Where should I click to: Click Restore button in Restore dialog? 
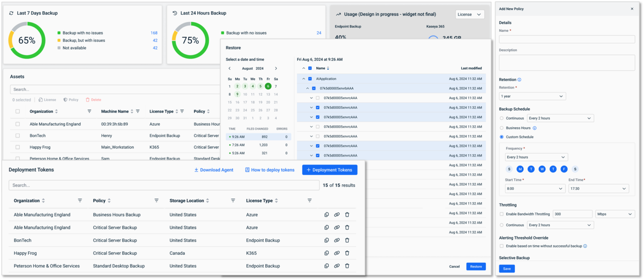click(x=476, y=267)
